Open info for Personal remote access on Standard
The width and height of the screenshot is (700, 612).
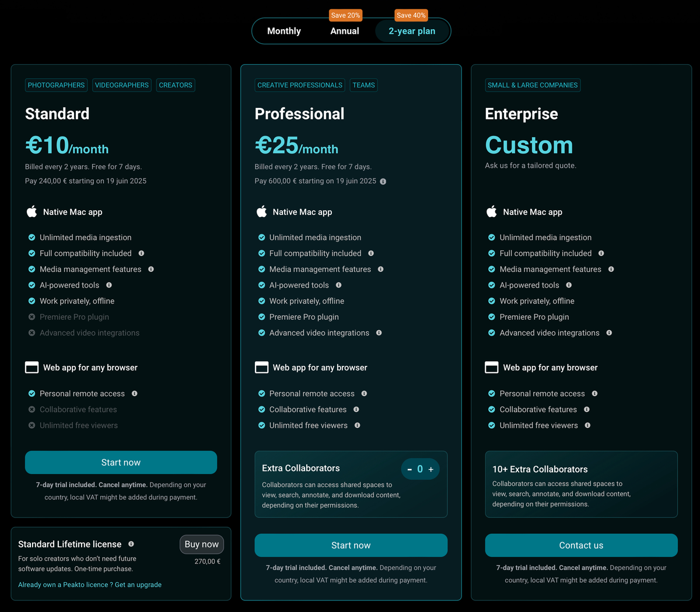[x=135, y=393]
